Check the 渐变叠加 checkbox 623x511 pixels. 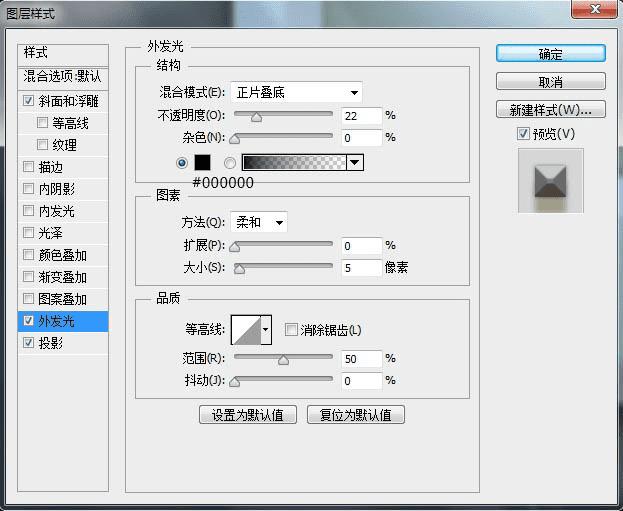(28, 276)
